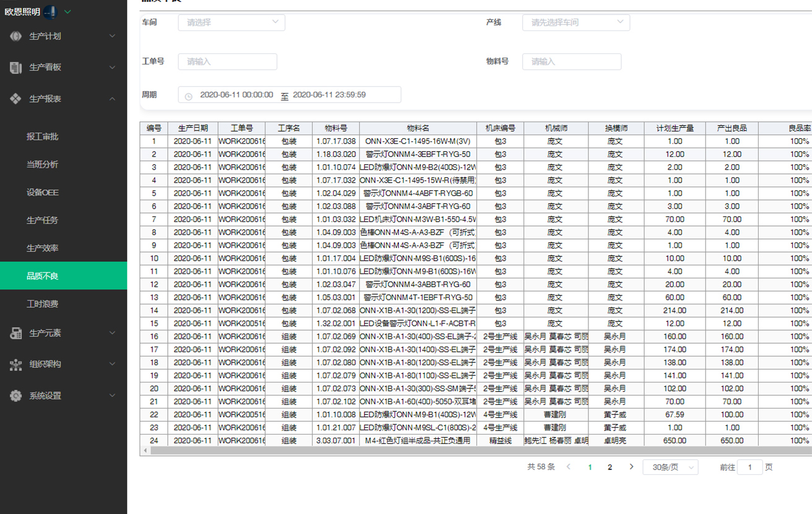Screen dimensions: 812x514
Task: Click the 工单号 input field
Action: (x=227, y=61)
